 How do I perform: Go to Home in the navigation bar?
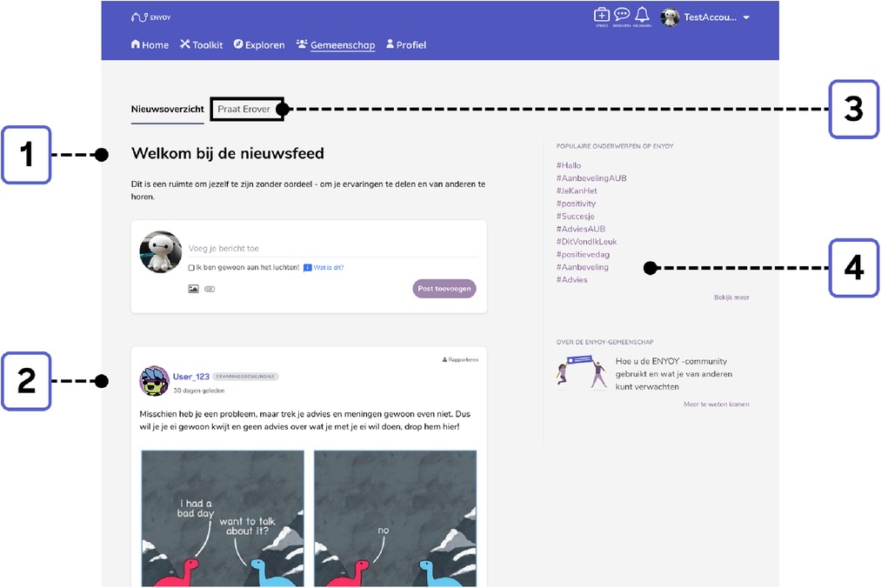pos(150,45)
